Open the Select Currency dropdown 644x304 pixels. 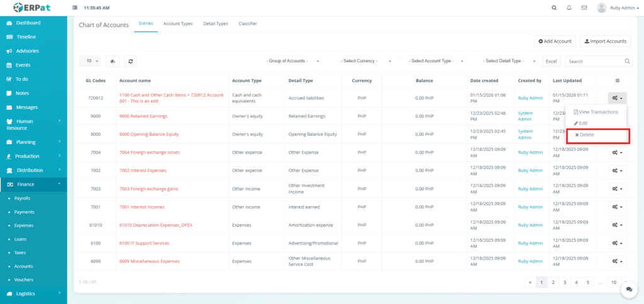point(362,61)
